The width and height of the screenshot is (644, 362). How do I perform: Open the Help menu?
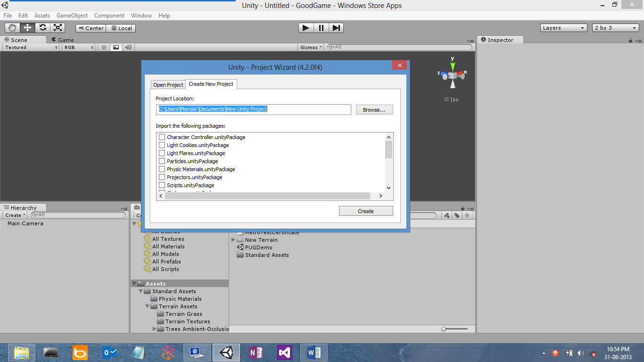pos(164,16)
